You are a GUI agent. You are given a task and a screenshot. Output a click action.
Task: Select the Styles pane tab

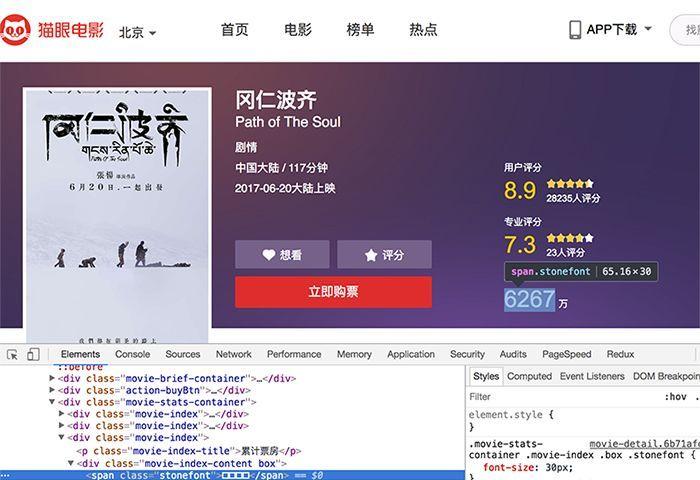pyautogui.click(x=486, y=376)
